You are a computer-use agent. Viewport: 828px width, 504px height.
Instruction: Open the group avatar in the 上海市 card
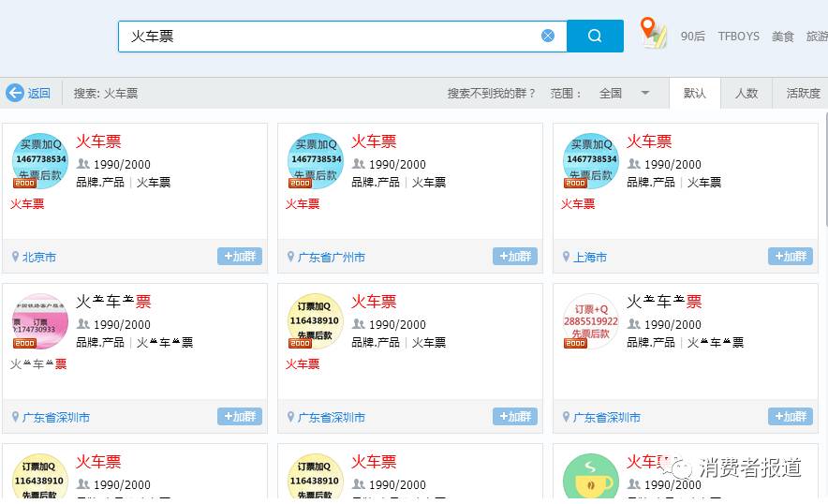point(591,161)
